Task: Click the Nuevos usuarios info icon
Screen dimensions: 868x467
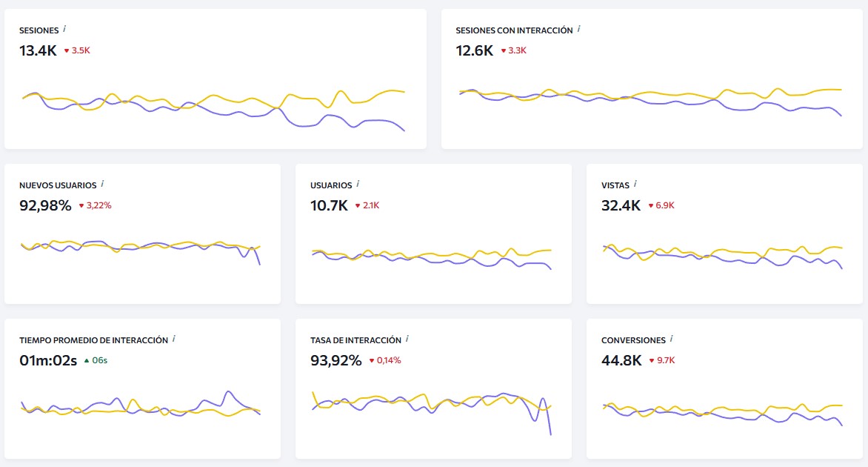Action: [x=102, y=184]
